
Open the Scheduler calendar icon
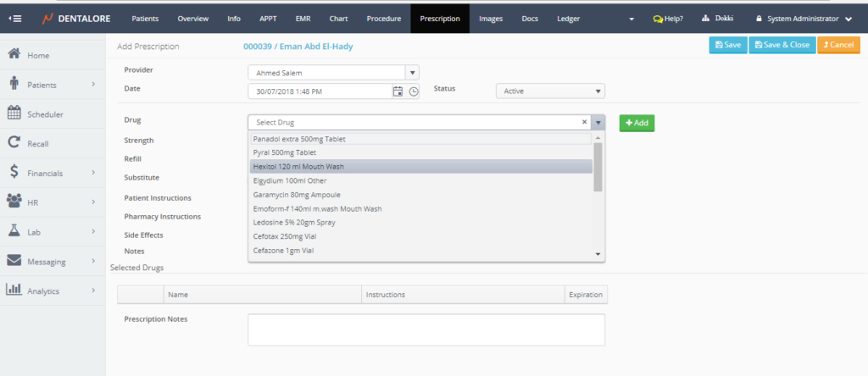(x=14, y=113)
